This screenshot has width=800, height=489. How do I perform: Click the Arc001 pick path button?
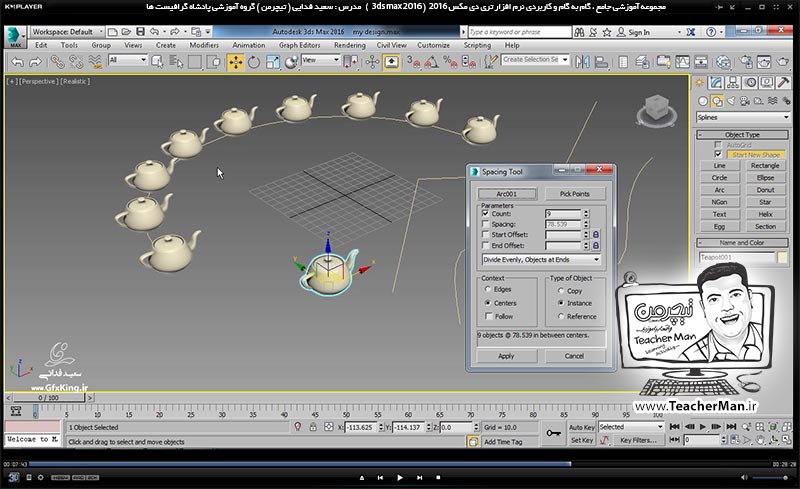[x=507, y=194]
